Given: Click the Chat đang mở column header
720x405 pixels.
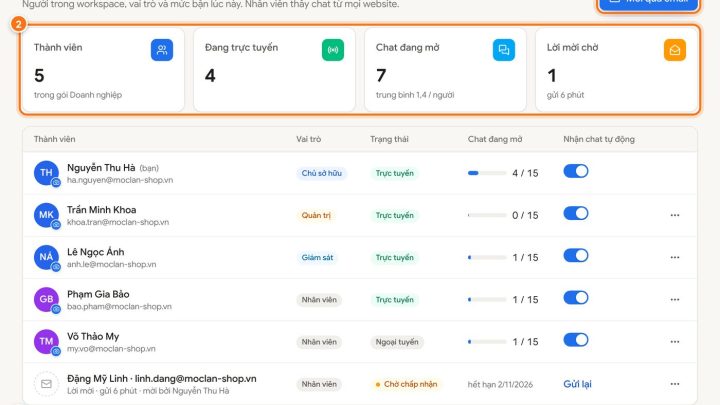Looking at the screenshot, I should click(495, 139).
